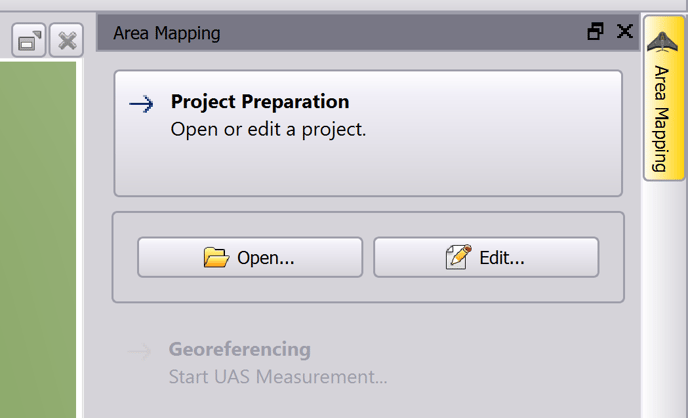Click the aircraft icon on the side tab
688x418 pixels.
click(x=664, y=43)
